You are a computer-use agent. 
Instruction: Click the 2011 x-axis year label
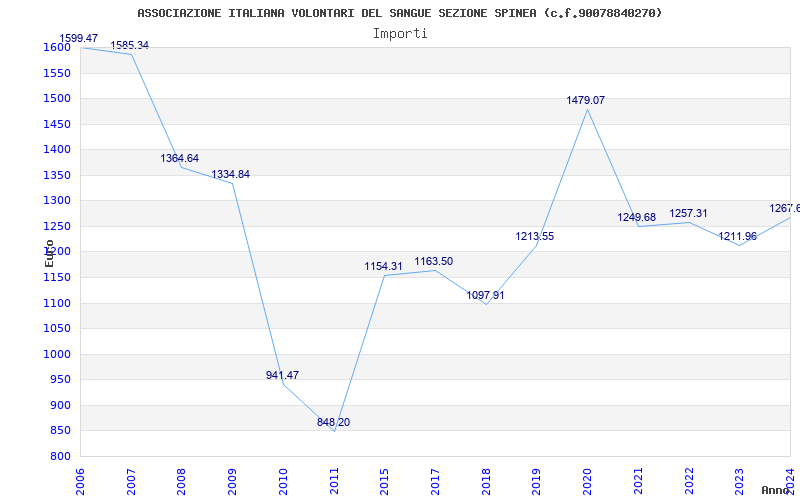[x=334, y=482]
